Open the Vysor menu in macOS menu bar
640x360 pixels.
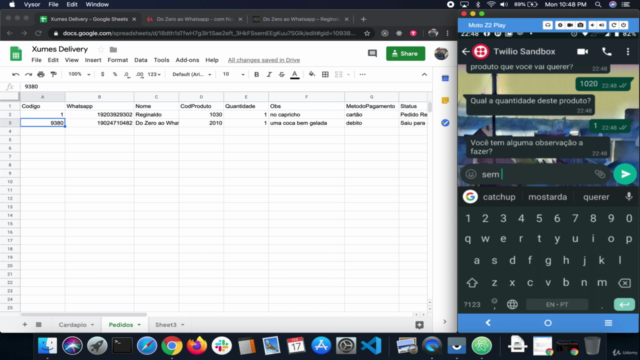click(31, 4)
